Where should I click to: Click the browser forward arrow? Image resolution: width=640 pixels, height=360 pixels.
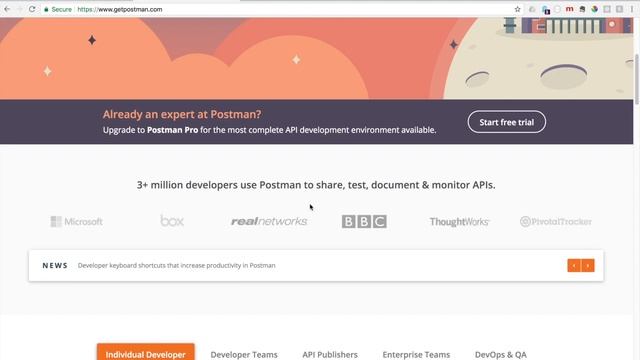pyautogui.click(x=20, y=9)
